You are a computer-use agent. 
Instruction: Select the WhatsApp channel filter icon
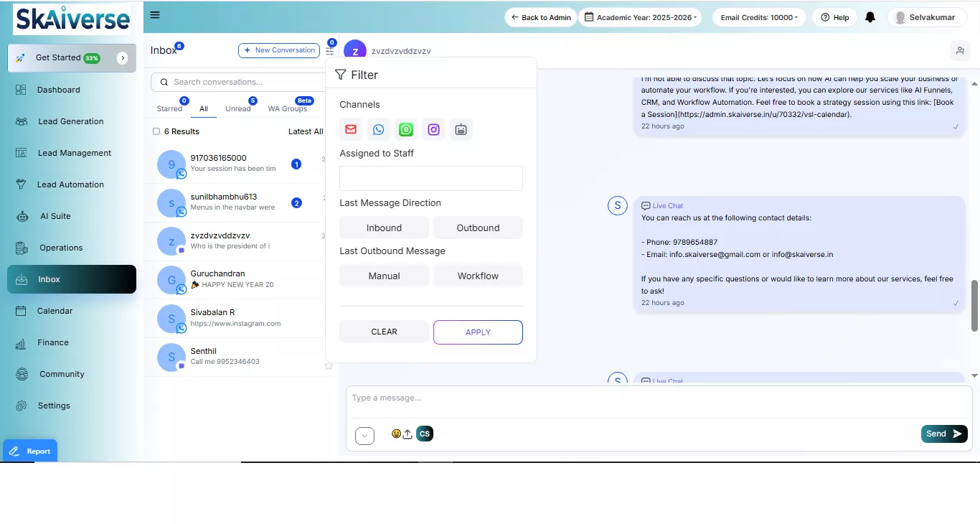378,130
